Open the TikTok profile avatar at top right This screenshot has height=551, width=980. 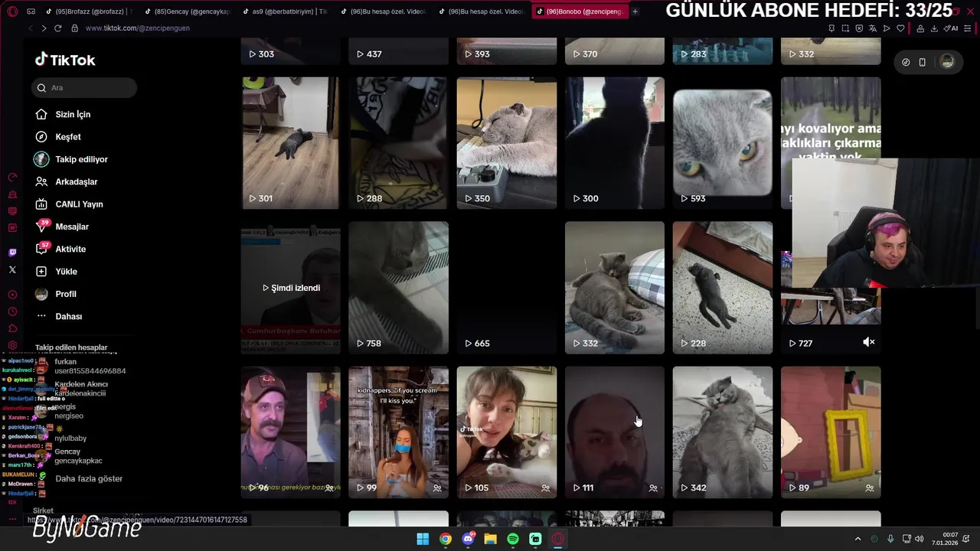(x=947, y=62)
